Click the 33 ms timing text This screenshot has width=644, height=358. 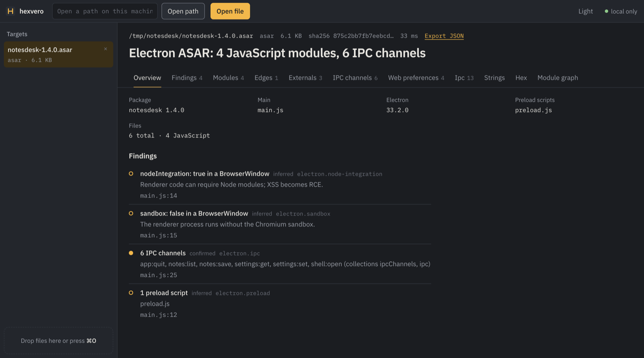pos(409,36)
